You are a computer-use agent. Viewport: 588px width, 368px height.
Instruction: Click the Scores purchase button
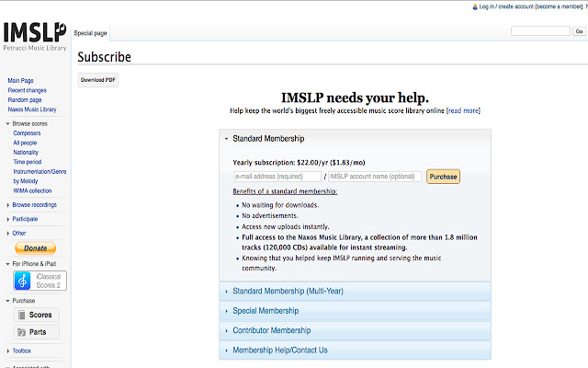(x=36, y=315)
